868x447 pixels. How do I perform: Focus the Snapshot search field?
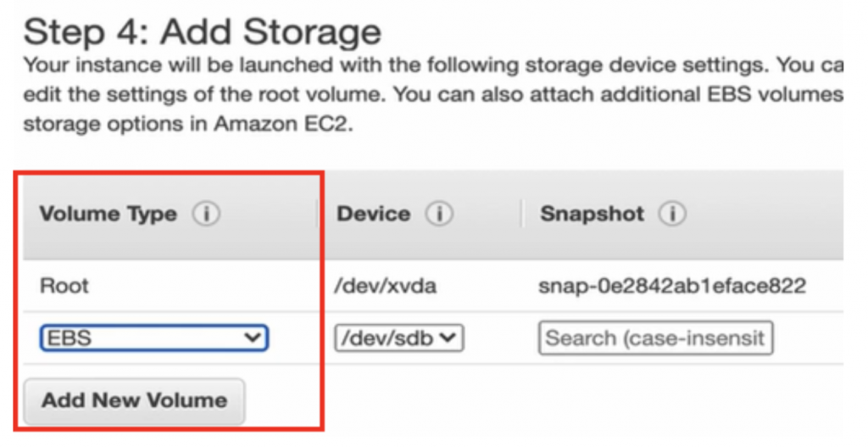click(x=656, y=338)
